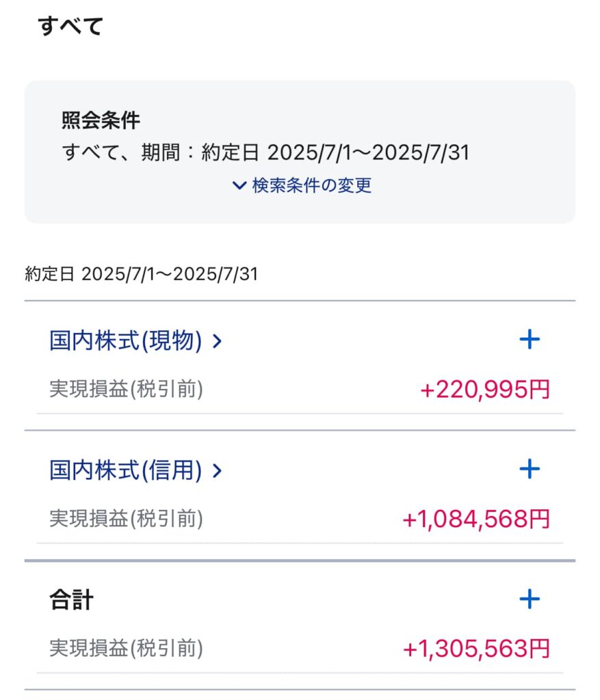This screenshot has height=700, width=600.
Task: Click the すべて、期間 condition text
Action: (265, 152)
